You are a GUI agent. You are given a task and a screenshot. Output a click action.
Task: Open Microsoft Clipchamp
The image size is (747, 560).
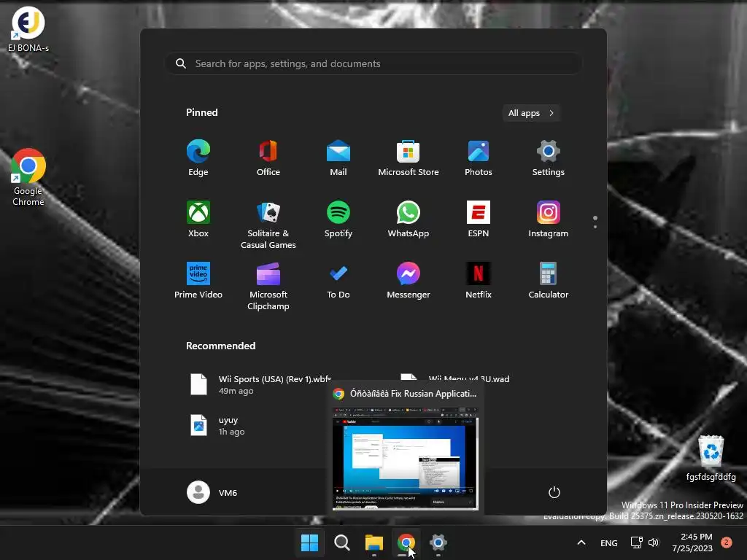(268, 287)
